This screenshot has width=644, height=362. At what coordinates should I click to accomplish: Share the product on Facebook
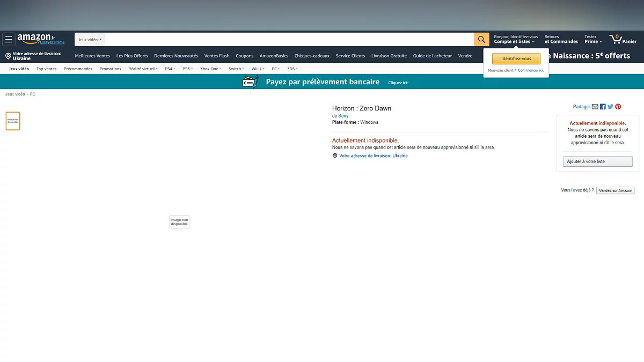[603, 107]
